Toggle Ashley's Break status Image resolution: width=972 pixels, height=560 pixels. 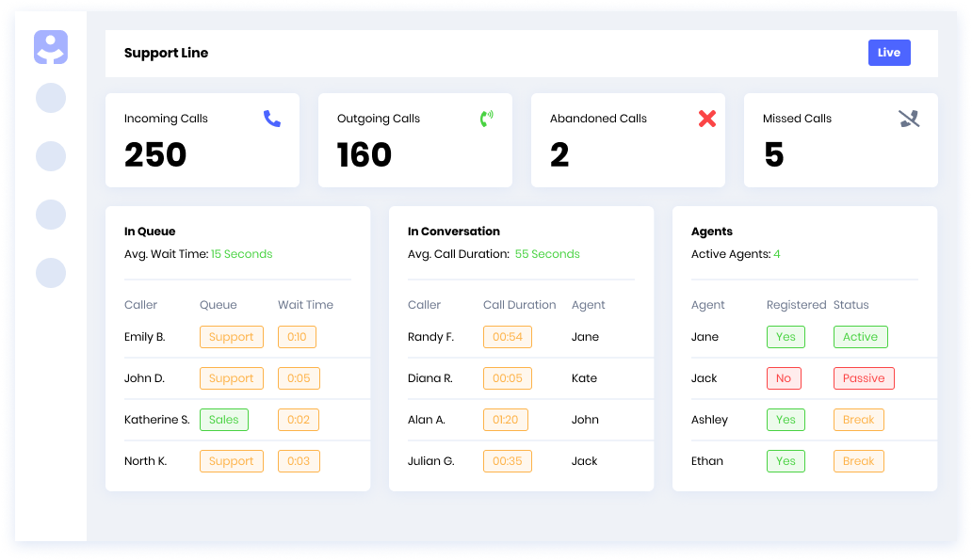[858, 419]
